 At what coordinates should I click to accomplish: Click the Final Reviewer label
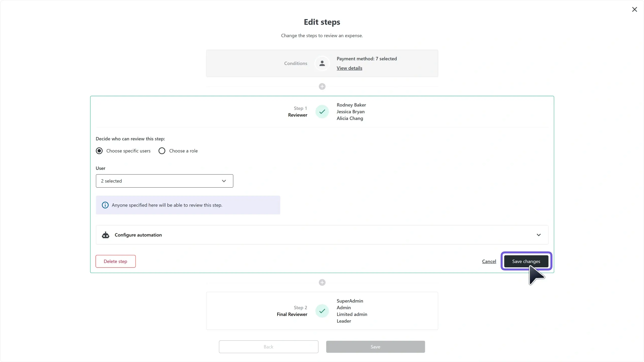pos(292,314)
